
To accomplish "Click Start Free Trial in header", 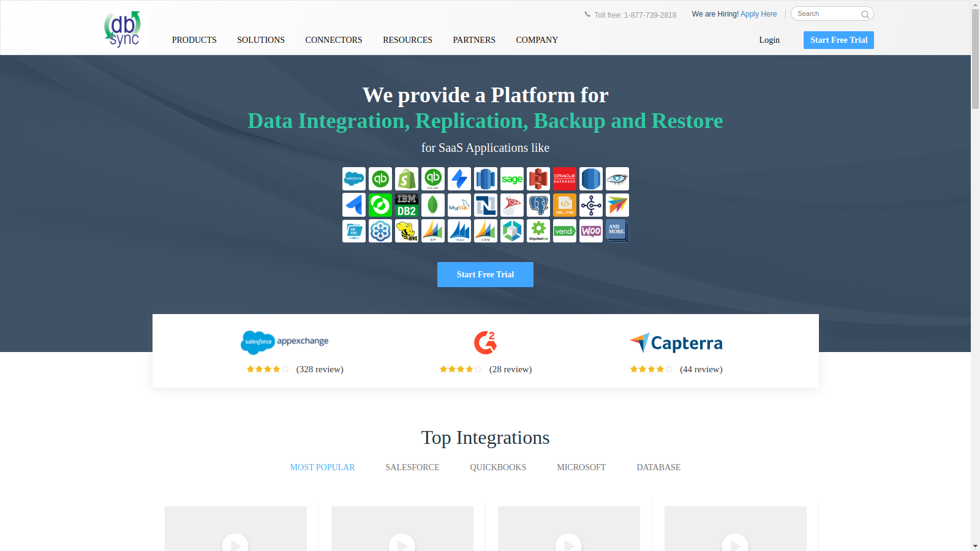I will point(839,40).
